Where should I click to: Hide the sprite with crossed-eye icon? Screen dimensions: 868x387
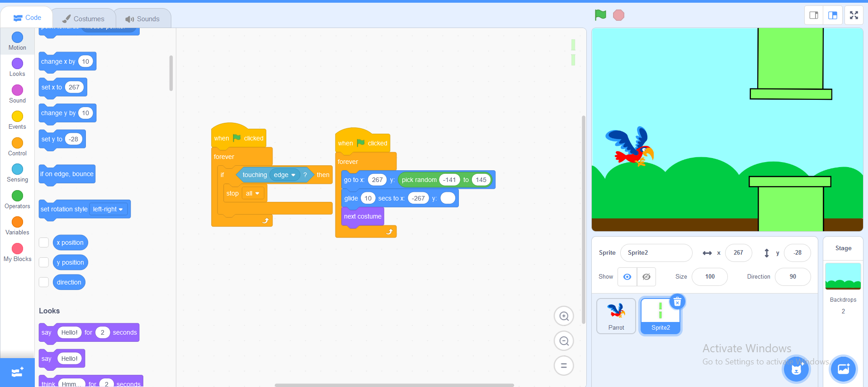[x=646, y=277]
